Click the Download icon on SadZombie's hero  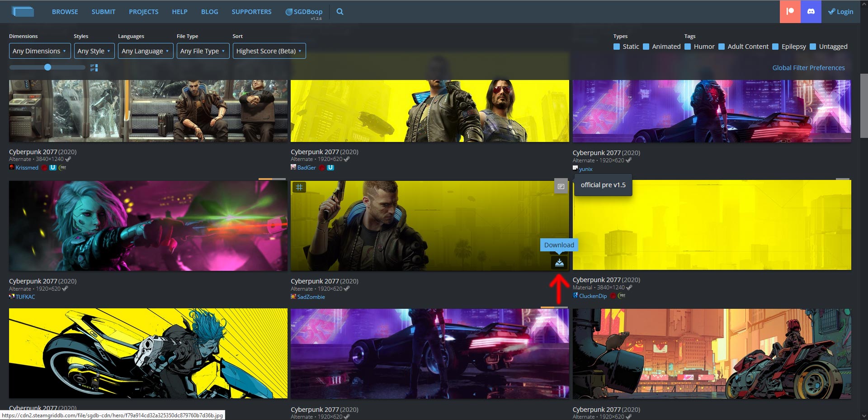(x=559, y=262)
